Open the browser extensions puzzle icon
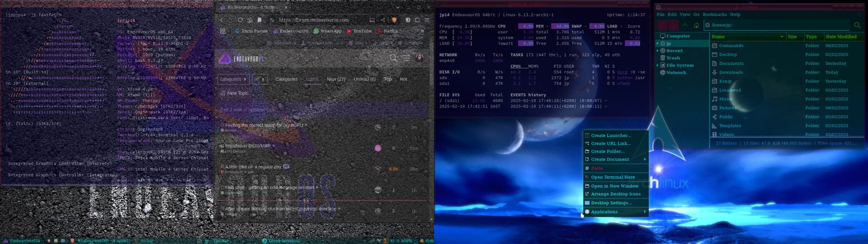Viewport: 868px width, 244px height. 417,20
